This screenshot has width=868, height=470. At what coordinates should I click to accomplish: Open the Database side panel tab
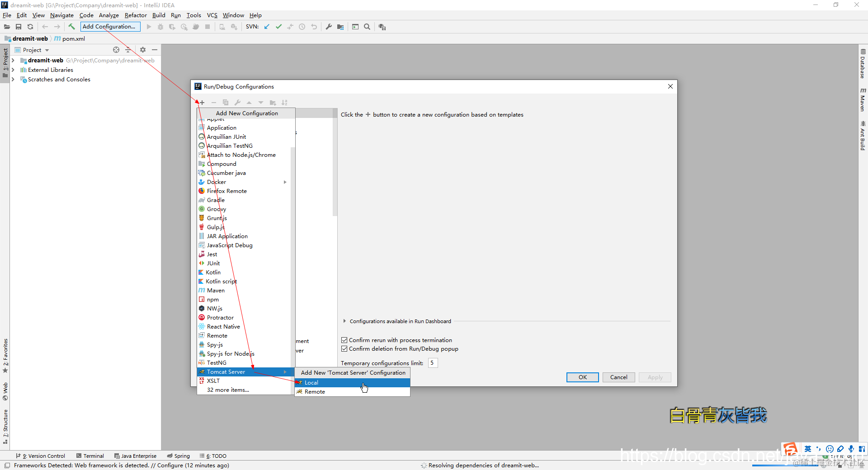pyautogui.click(x=863, y=64)
